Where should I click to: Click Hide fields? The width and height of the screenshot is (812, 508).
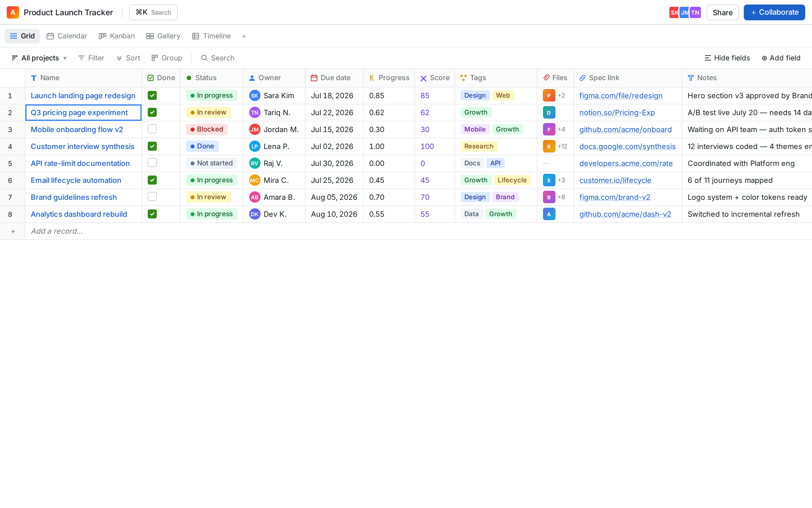727,58
